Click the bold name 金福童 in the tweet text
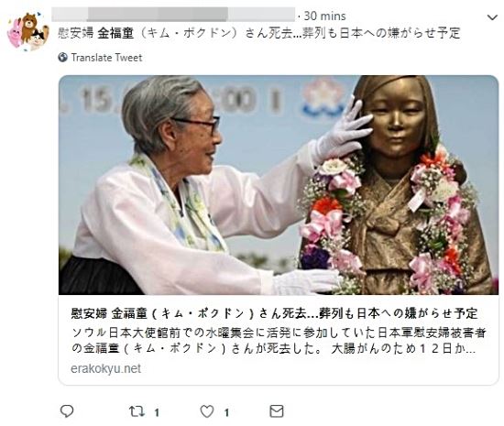Image resolution: width=504 pixels, height=426 pixels. [x=115, y=33]
